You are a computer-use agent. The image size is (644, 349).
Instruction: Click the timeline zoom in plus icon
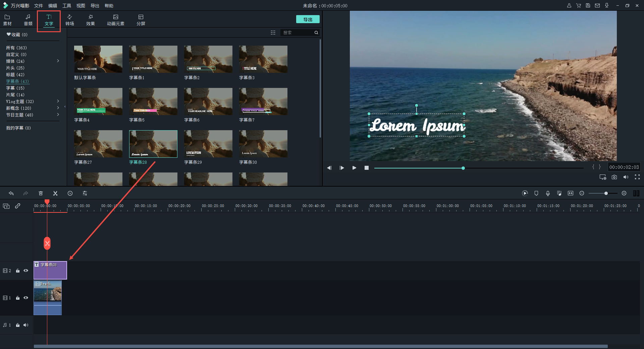click(624, 193)
